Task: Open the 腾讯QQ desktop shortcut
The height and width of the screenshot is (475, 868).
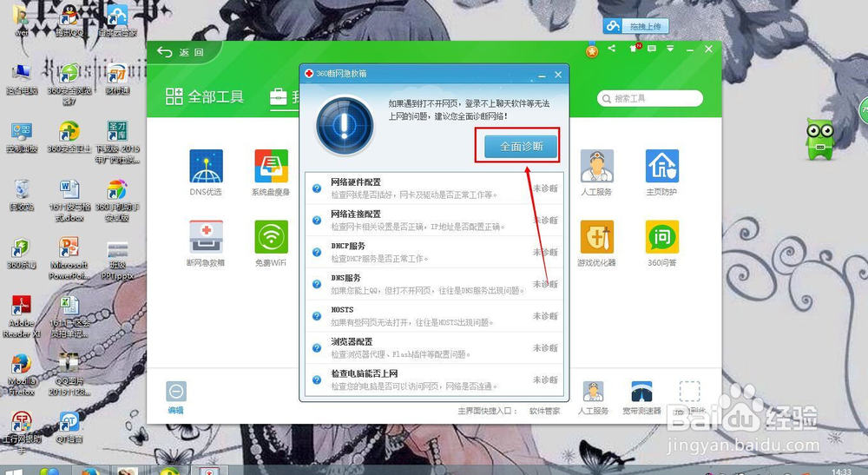Action: (x=69, y=19)
